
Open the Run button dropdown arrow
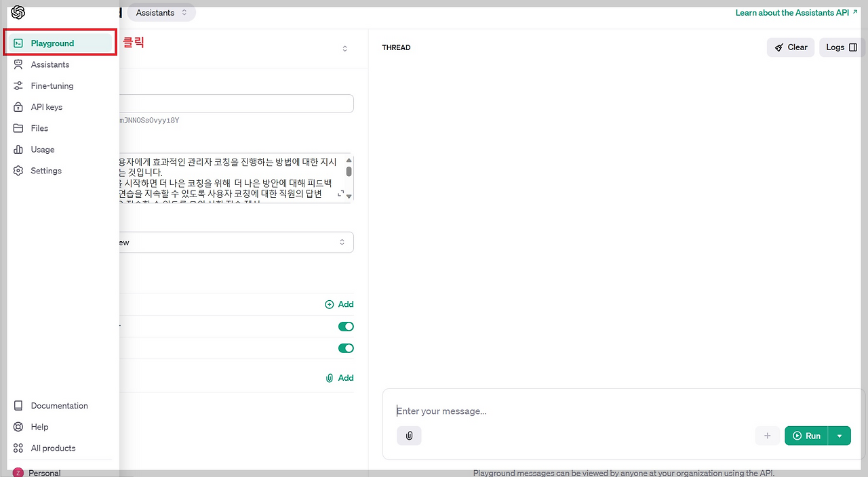click(840, 436)
